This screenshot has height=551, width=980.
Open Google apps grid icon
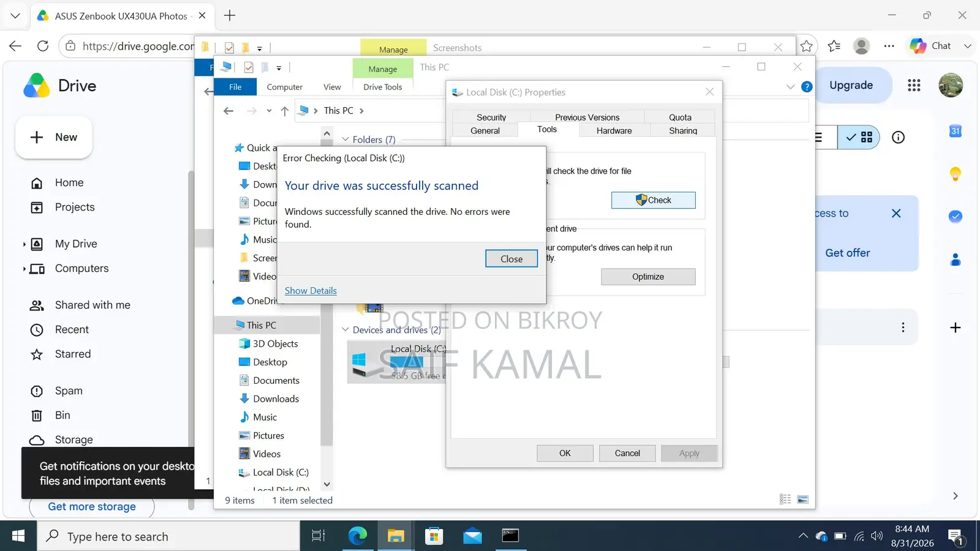coord(914,86)
